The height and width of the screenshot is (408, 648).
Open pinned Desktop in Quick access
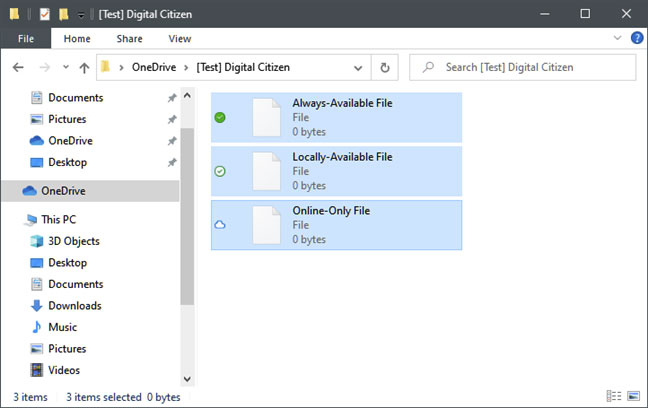(67, 162)
